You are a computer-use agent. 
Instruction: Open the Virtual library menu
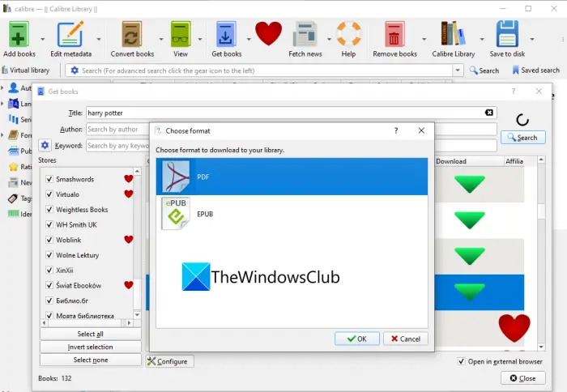[26, 70]
